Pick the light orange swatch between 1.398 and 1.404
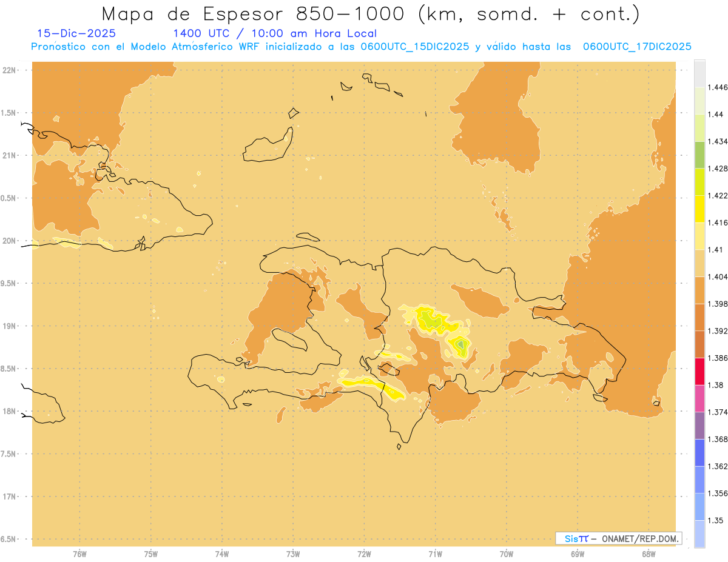This screenshot has width=728, height=562. [x=699, y=290]
